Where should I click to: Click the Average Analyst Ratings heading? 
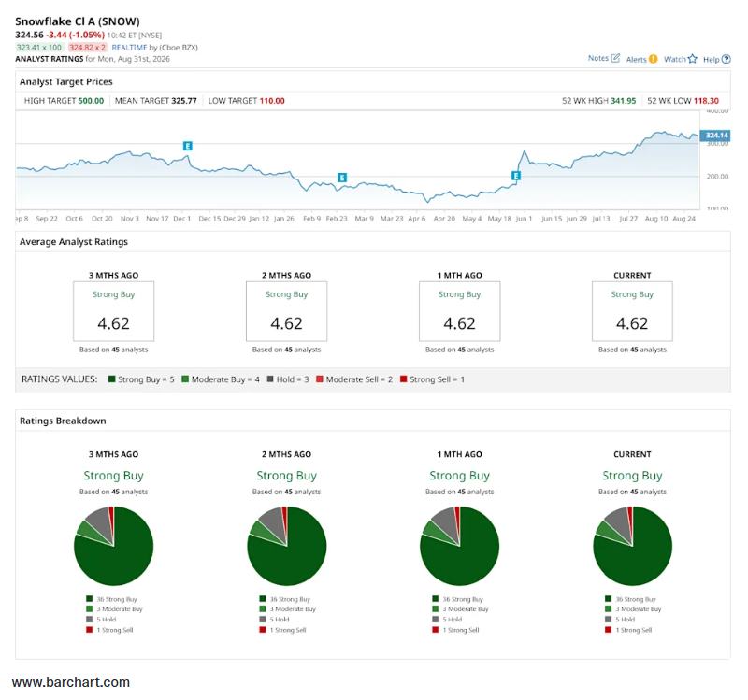coord(74,242)
